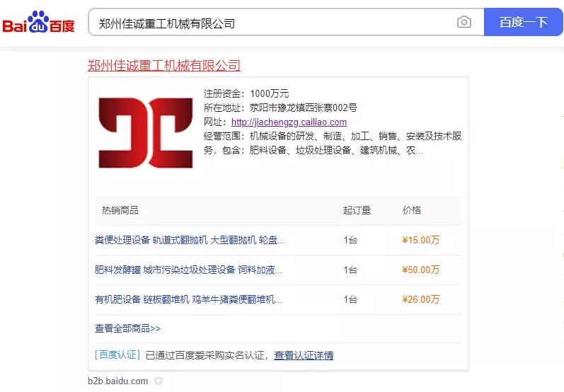Open product 有机肥设备 链板翻堆机
The height and width of the screenshot is (392, 564).
tap(188, 299)
